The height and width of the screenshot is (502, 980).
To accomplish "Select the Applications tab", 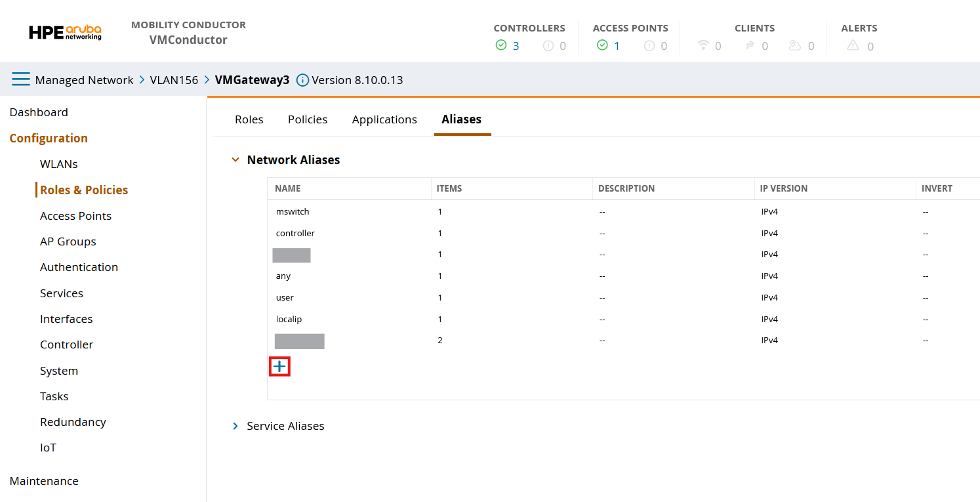I will pyautogui.click(x=384, y=119).
